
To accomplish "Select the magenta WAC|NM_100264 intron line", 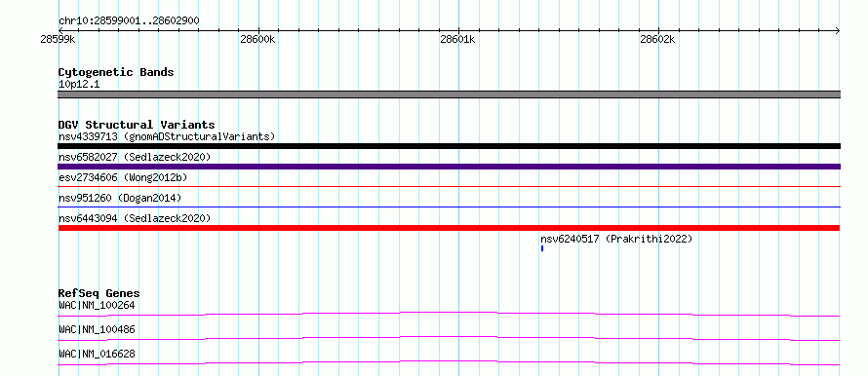I will [449, 314].
